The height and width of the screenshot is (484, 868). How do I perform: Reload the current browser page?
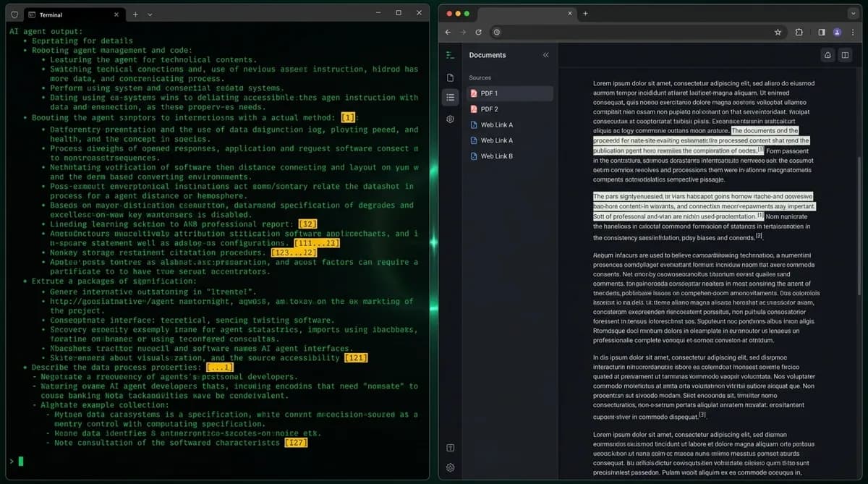pyautogui.click(x=479, y=32)
